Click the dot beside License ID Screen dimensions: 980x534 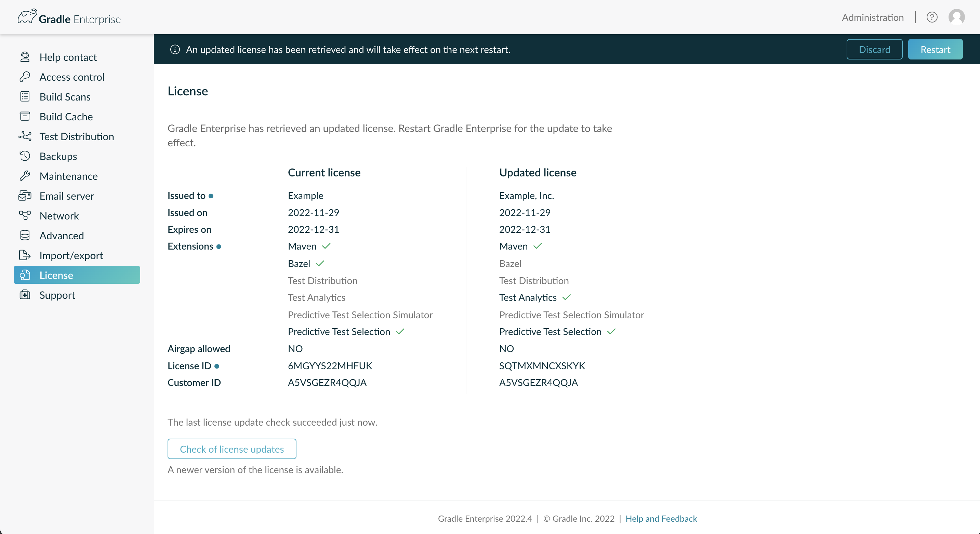(217, 366)
